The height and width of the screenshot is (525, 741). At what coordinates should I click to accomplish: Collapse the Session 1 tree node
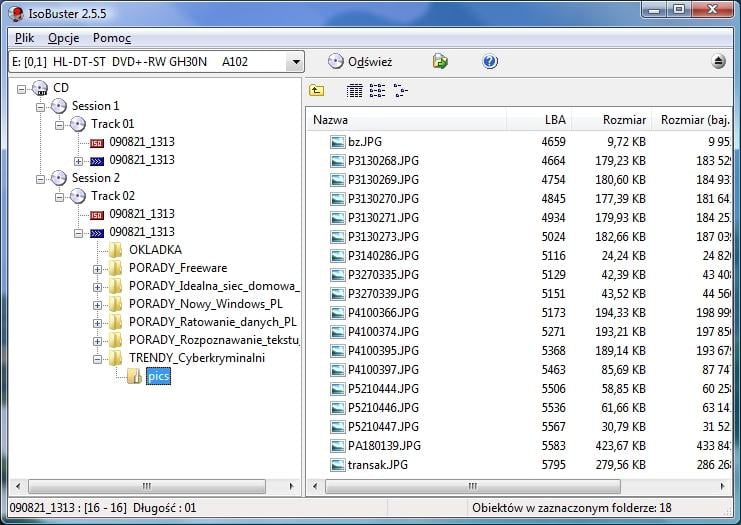point(41,106)
